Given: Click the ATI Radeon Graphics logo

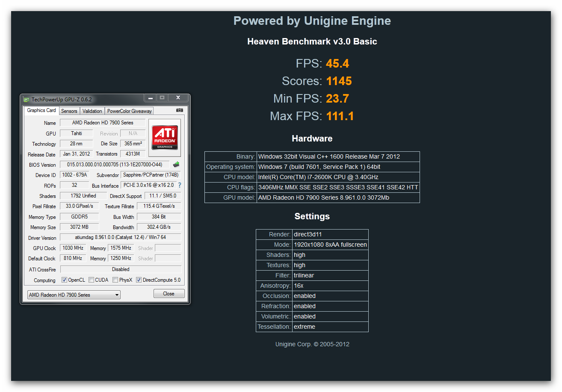Looking at the screenshot, I should pos(165,138).
